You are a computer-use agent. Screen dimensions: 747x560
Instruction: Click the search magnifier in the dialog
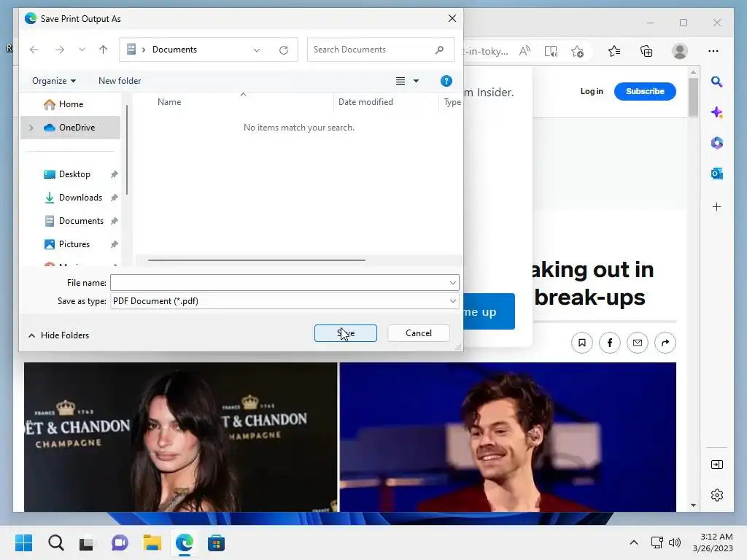439,50
